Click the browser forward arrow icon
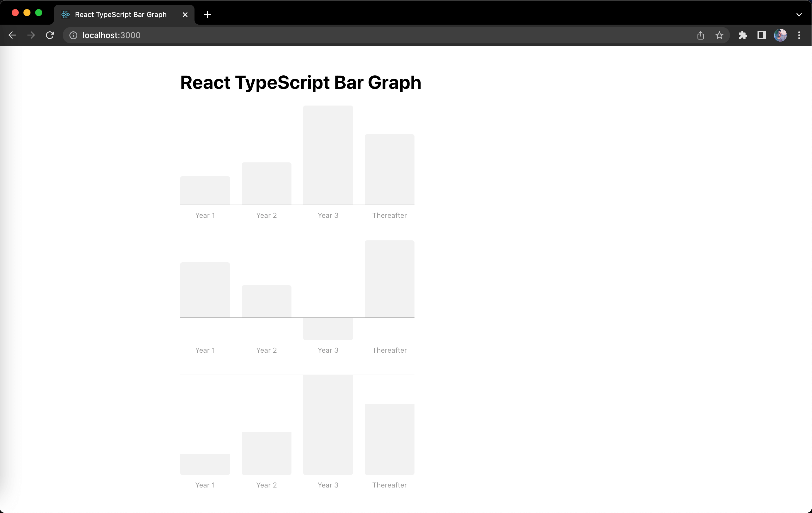 (31, 35)
